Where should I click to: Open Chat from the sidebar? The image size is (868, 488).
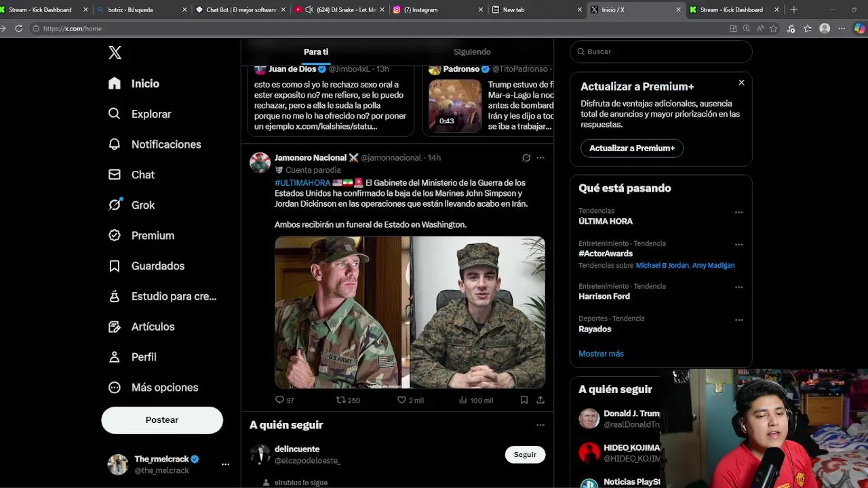tap(131, 175)
